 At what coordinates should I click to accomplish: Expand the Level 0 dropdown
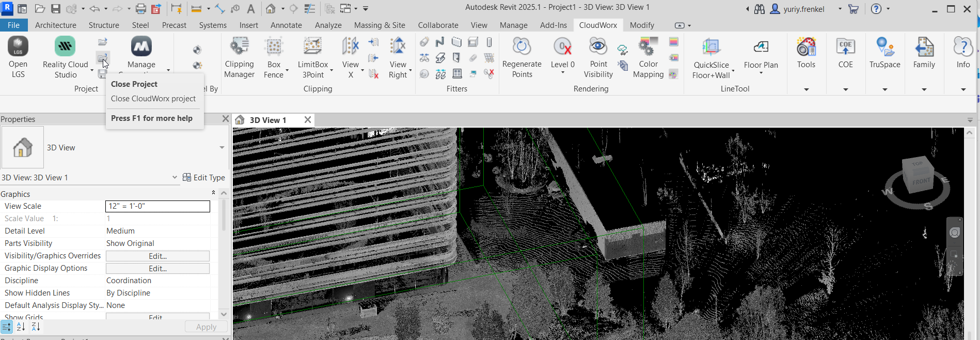563,73
